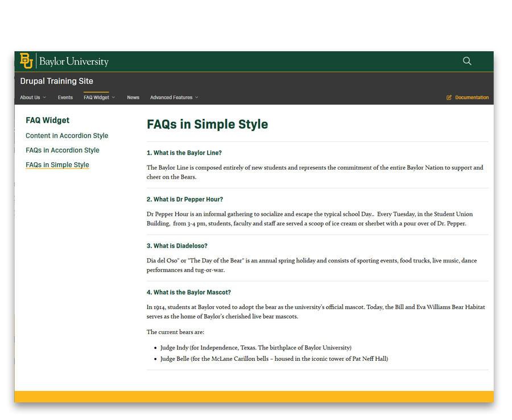This screenshot has height=420, width=512.
Task: Open the About Us nav item
Action: pyautogui.click(x=30, y=97)
